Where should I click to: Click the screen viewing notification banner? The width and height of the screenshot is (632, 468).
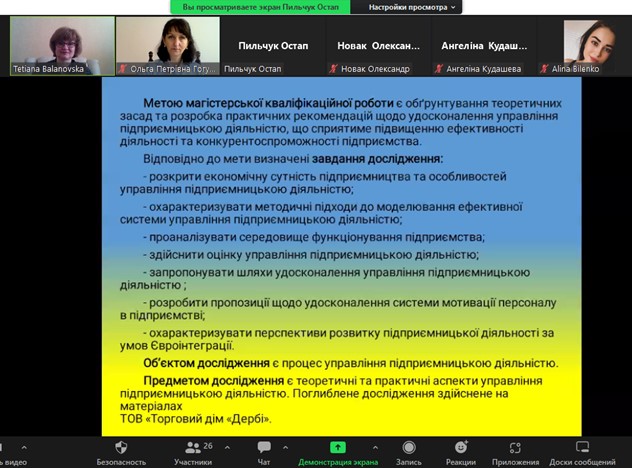260,7
